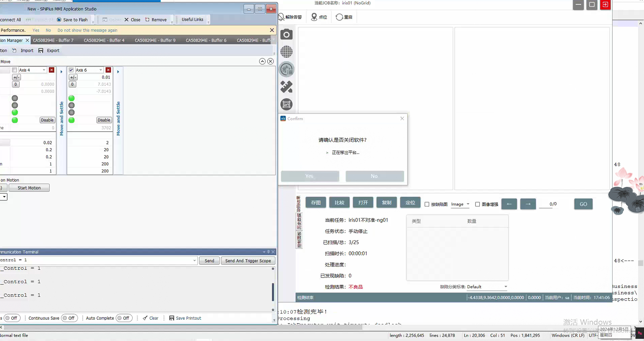Click No in Confirm dialog
644x341 pixels.
(x=375, y=176)
